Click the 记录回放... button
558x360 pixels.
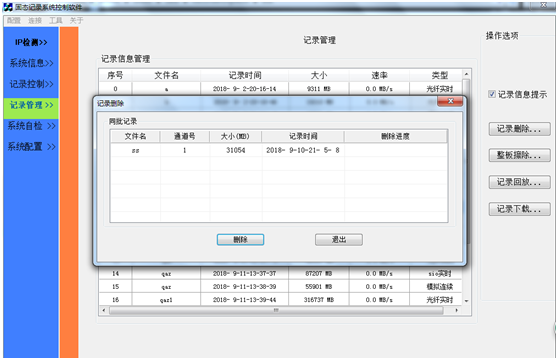pos(519,182)
